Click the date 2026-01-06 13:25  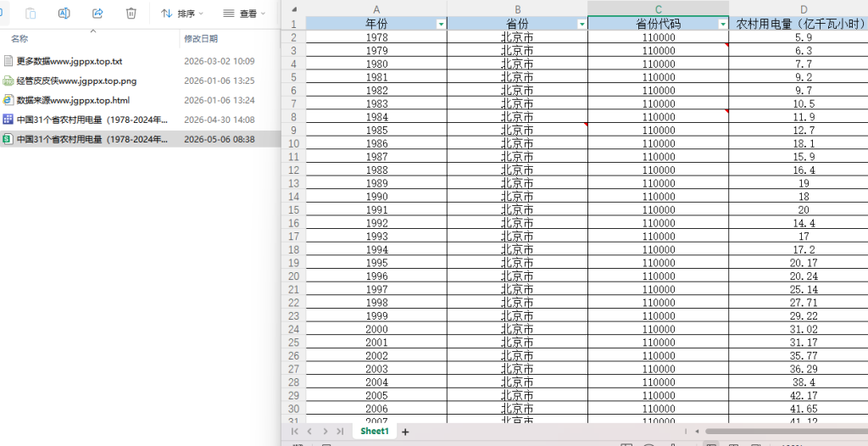coord(220,81)
